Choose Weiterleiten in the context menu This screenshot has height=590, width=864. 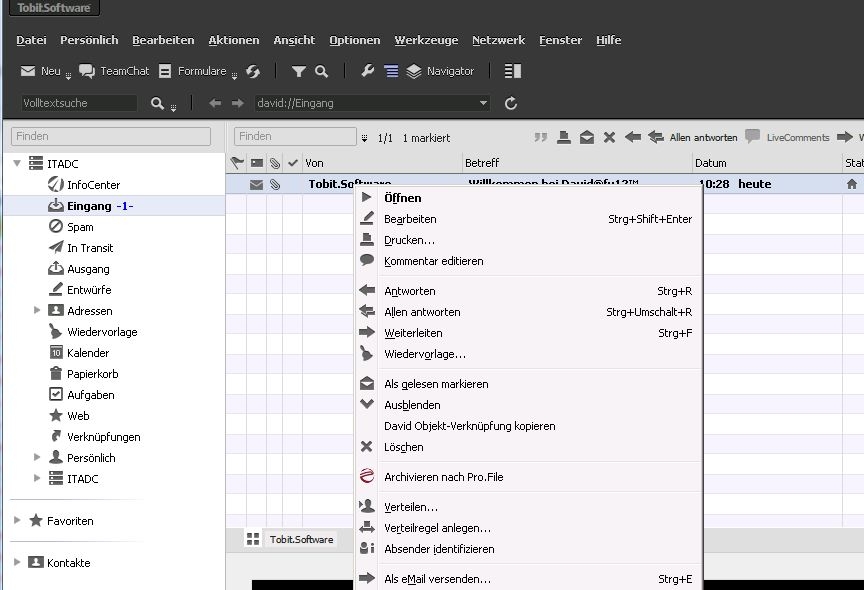[x=528, y=333]
